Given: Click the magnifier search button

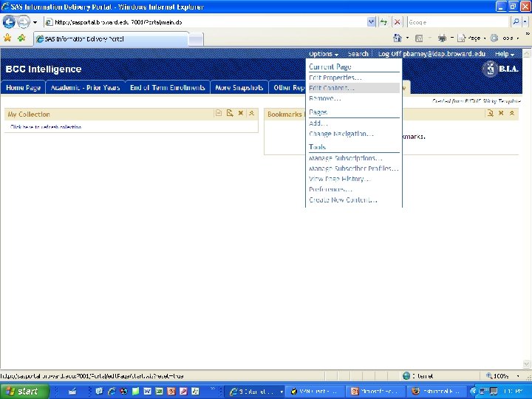Looking at the screenshot, I should 516,22.
